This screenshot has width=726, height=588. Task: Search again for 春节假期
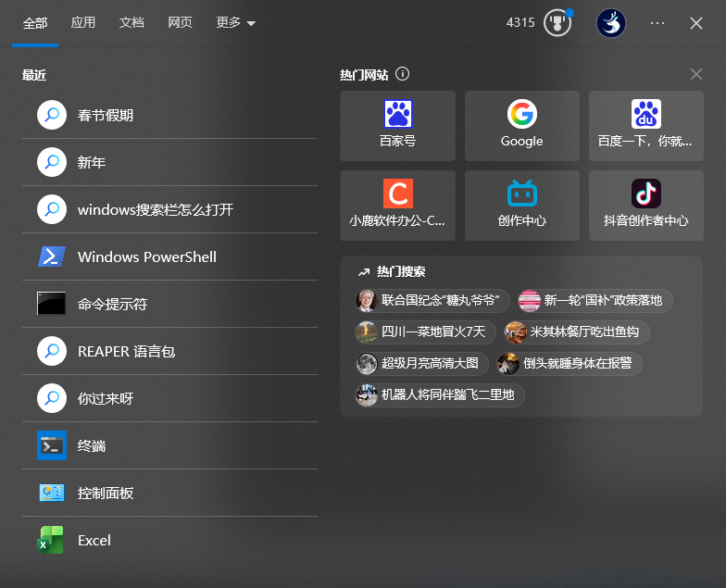(x=170, y=115)
